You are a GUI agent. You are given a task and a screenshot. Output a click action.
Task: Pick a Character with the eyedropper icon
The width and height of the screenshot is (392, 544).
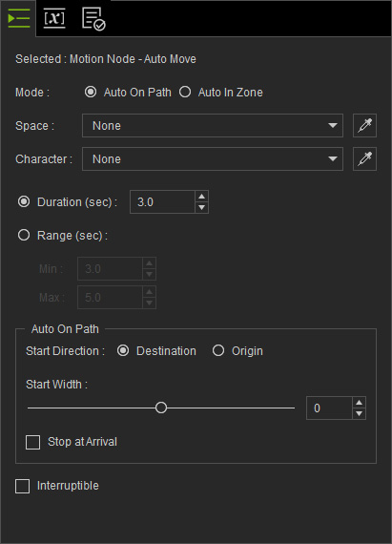(364, 158)
